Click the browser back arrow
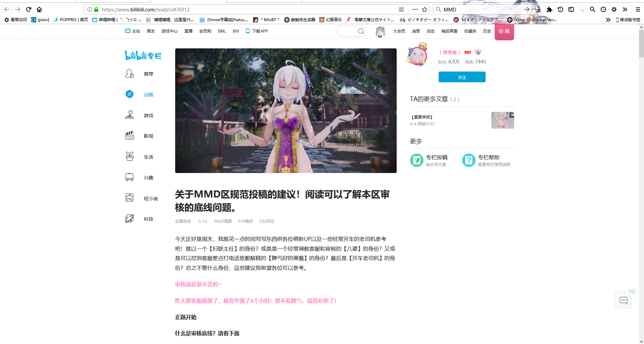This screenshot has width=644, height=344. [x=7, y=9]
